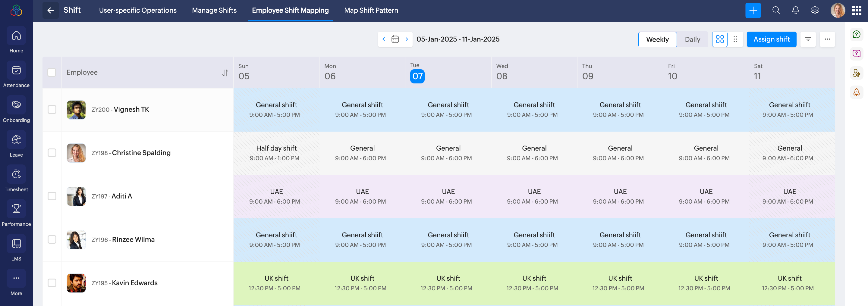Open Kavin Edwards' employee name link

click(134, 283)
